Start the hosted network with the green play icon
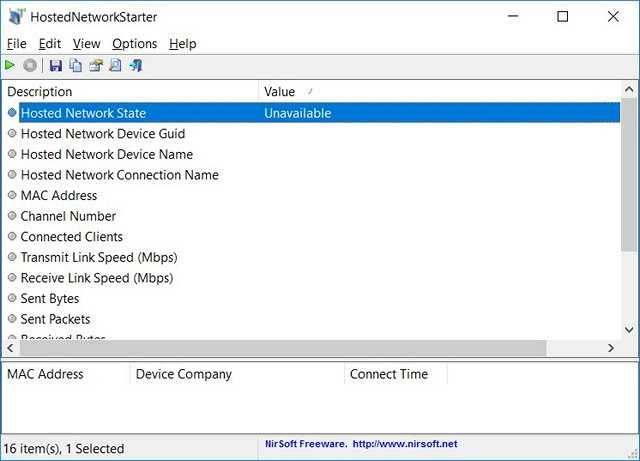Image resolution: width=640 pixels, height=461 pixels. (10, 65)
